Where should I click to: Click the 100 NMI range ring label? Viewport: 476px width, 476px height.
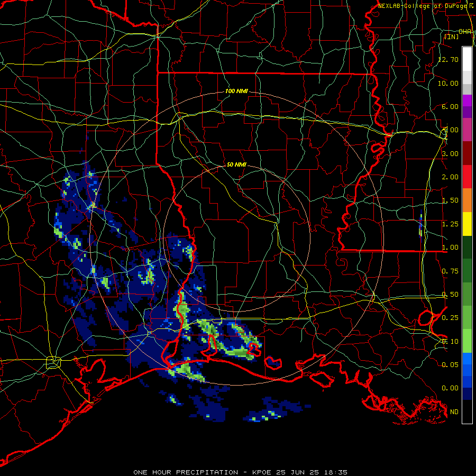[x=236, y=91]
